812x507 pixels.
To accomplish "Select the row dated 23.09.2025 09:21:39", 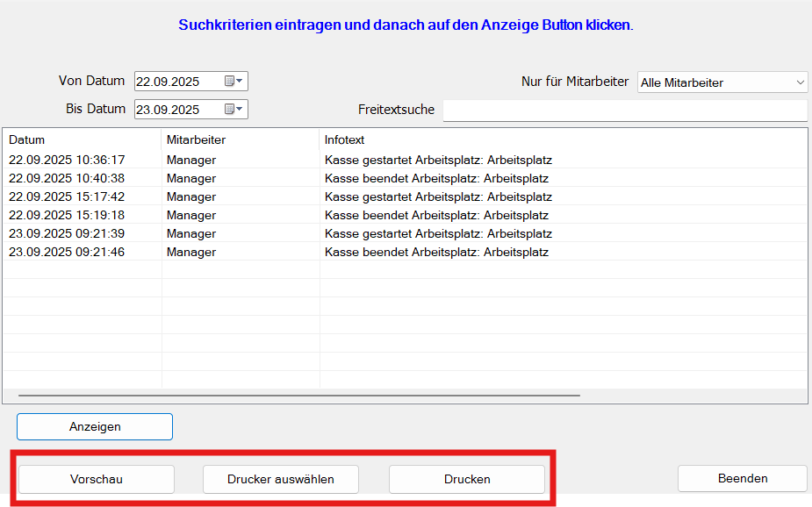I will pyautogui.click(x=406, y=234).
